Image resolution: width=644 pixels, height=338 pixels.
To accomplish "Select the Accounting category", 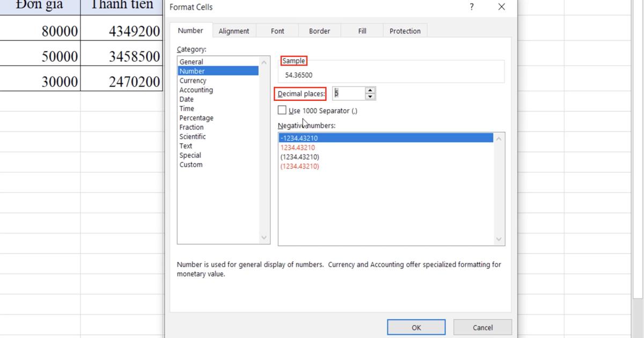I will 196,90.
